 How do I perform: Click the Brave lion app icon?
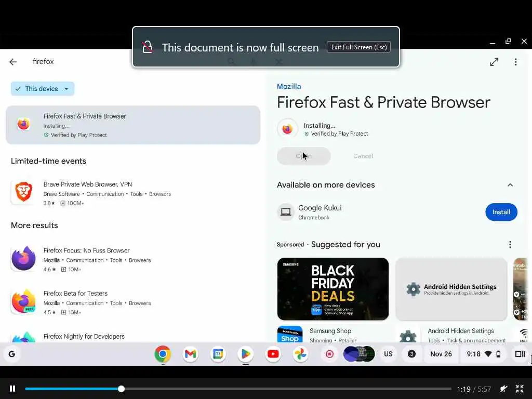23,192
